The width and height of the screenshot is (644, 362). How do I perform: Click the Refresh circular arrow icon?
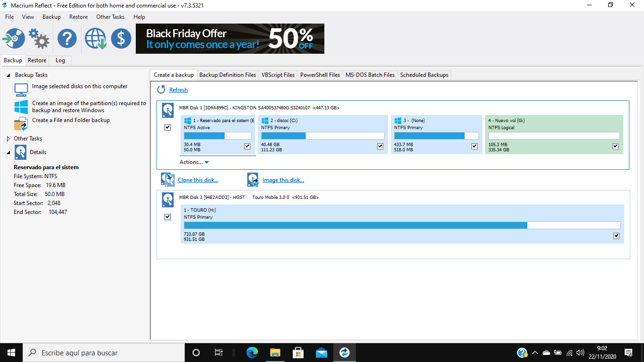(161, 90)
